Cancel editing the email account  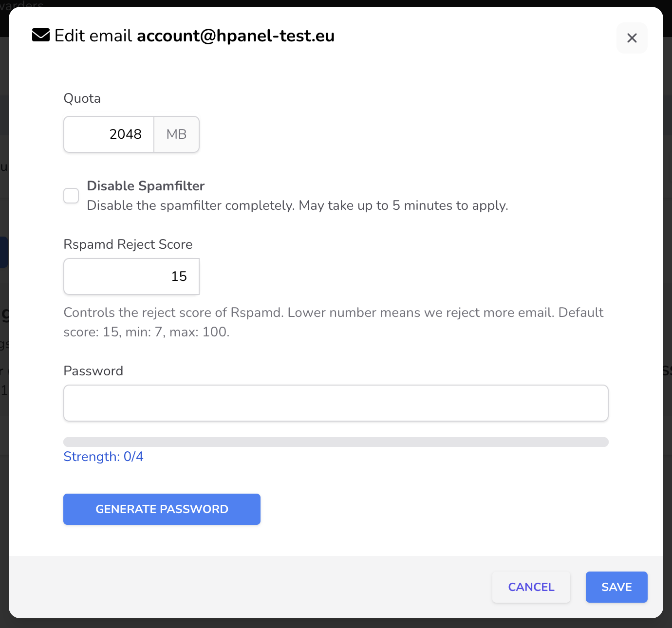pos(531,587)
